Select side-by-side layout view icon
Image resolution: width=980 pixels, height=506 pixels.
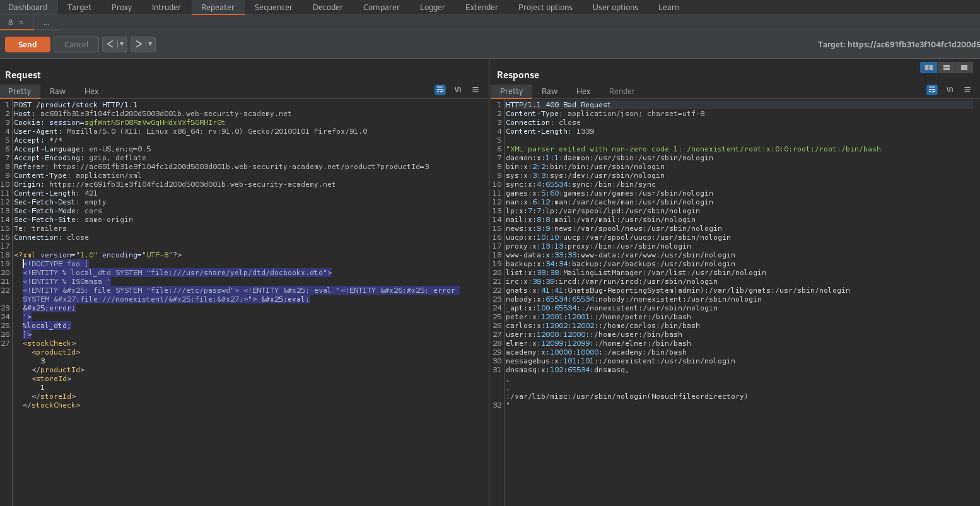[928, 68]
